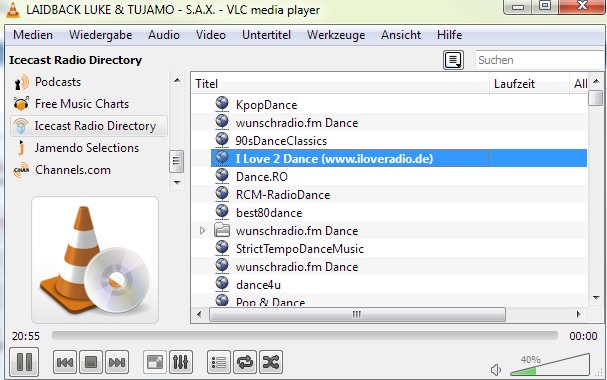Toggle elapsed time display 20:55
607x380 pixels.
click(x=26, y=336)
